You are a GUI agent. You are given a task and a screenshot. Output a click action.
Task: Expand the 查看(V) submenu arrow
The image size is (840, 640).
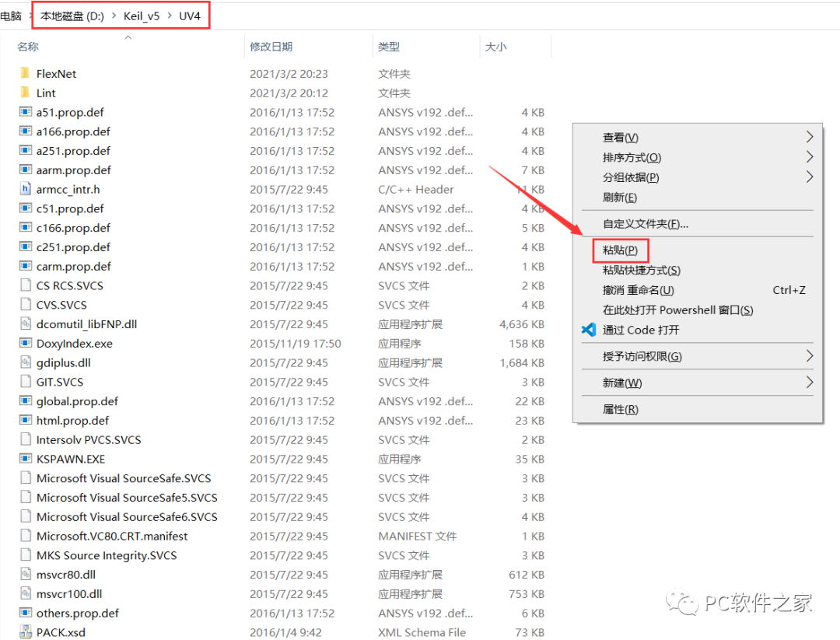click(x=810, y=137)
